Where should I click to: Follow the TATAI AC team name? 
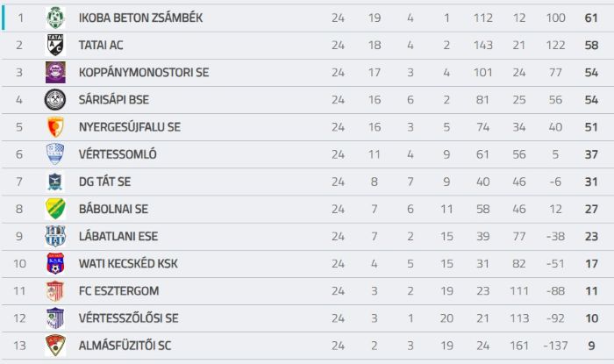click(x=101, y=46)
